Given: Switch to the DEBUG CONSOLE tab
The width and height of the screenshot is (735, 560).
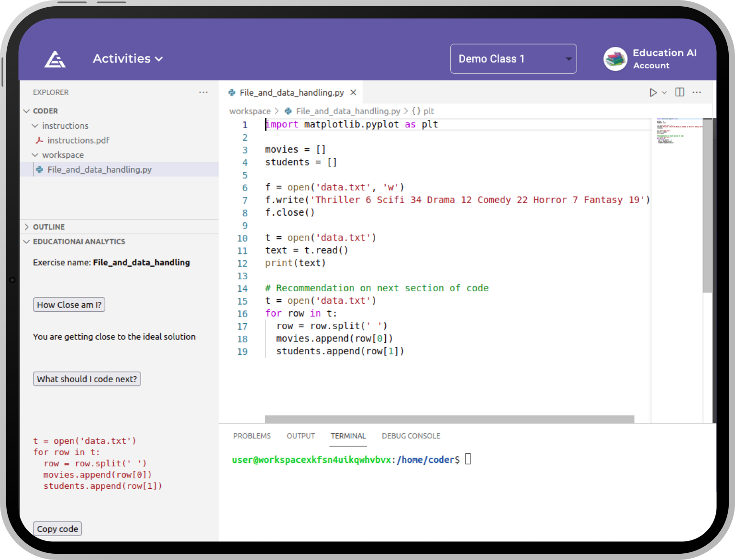Looking at the screenshot, I should pos(411,436).
